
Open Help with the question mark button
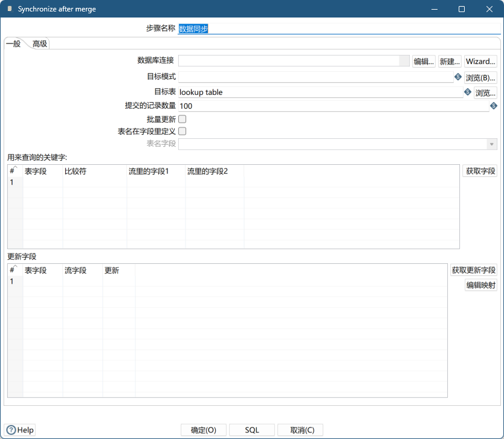tap(21, 430)
